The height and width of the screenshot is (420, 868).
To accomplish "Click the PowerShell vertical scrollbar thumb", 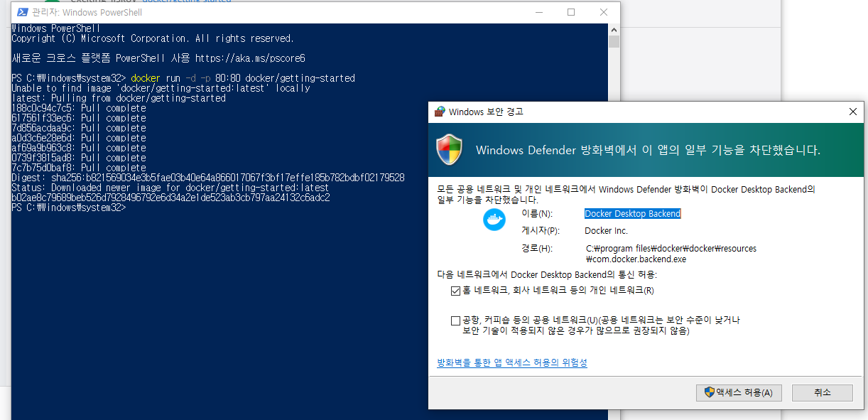I will (614, 41).
